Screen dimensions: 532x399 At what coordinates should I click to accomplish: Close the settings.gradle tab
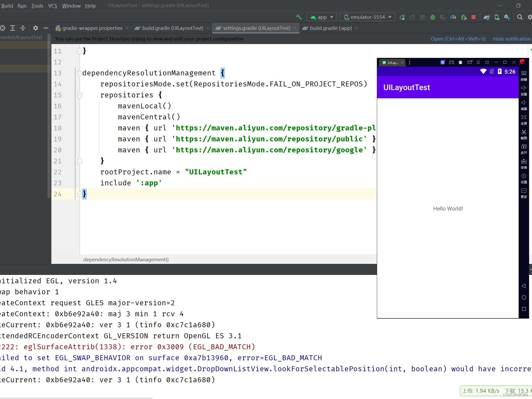coord(295,28)
